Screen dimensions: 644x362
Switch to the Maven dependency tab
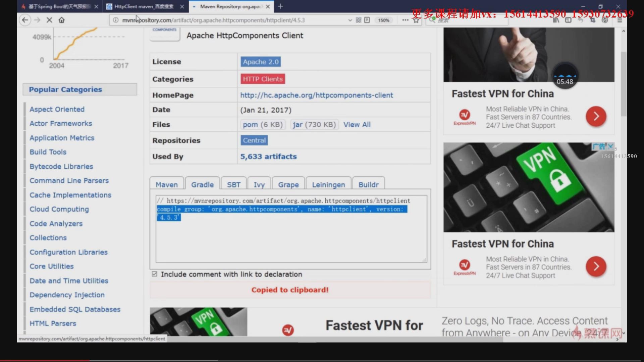(x=167, y=185)
